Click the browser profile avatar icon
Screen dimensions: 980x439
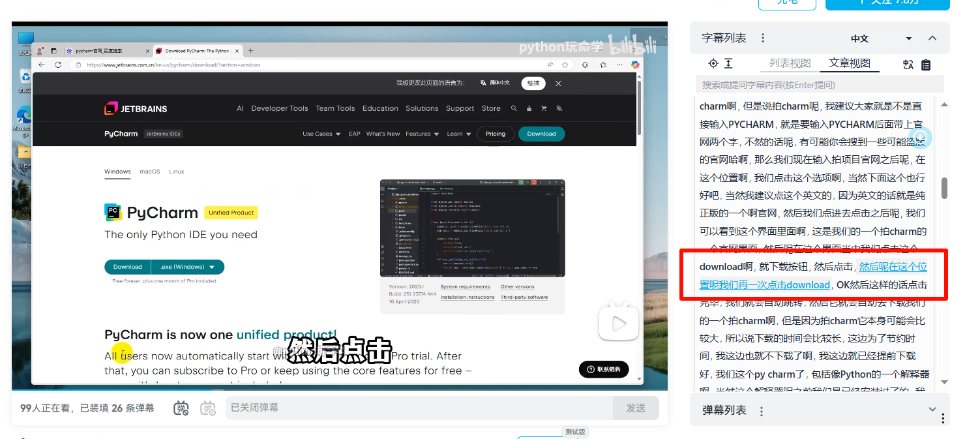[x=40, y=50]
